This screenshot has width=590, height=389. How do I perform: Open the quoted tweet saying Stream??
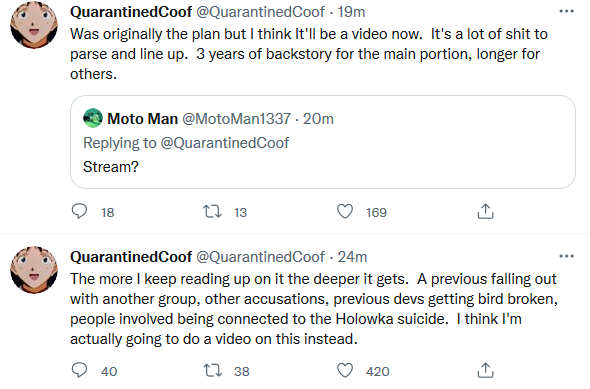[x=323, y=142]
